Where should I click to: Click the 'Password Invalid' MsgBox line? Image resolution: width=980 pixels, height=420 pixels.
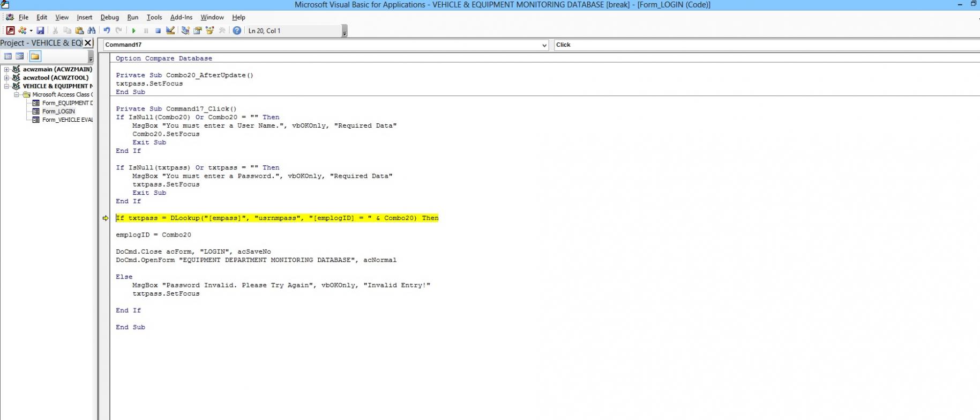pyautogui.click(x=281, y=285)
